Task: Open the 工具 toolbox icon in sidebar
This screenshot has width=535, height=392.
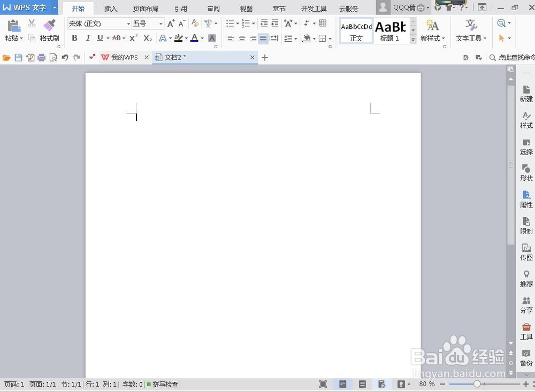Action: [526, 331]
